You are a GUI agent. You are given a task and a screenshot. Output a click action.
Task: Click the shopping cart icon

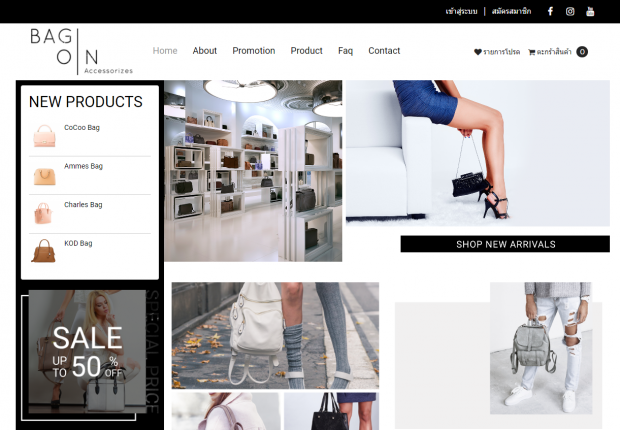pyautogui.click(x=531, y=52)
